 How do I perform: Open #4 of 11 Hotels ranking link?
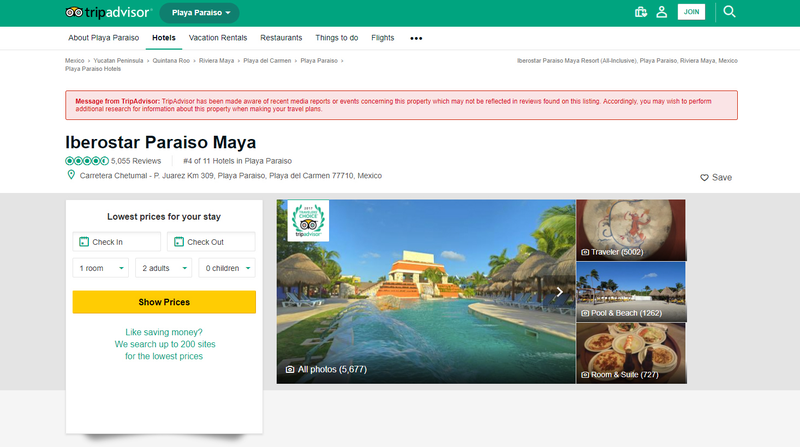[x=237, y=161]
